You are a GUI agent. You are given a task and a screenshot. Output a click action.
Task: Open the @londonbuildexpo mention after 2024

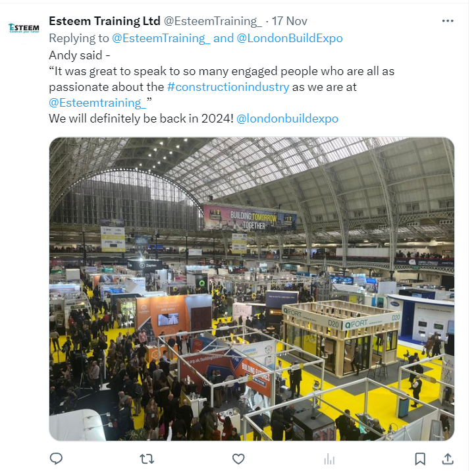[287, 119]
